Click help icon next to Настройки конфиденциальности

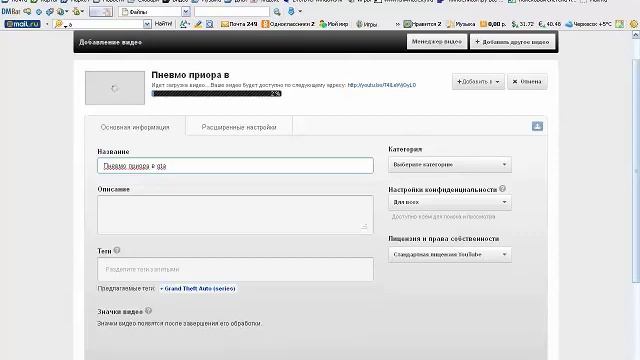[x=502, y=189]
